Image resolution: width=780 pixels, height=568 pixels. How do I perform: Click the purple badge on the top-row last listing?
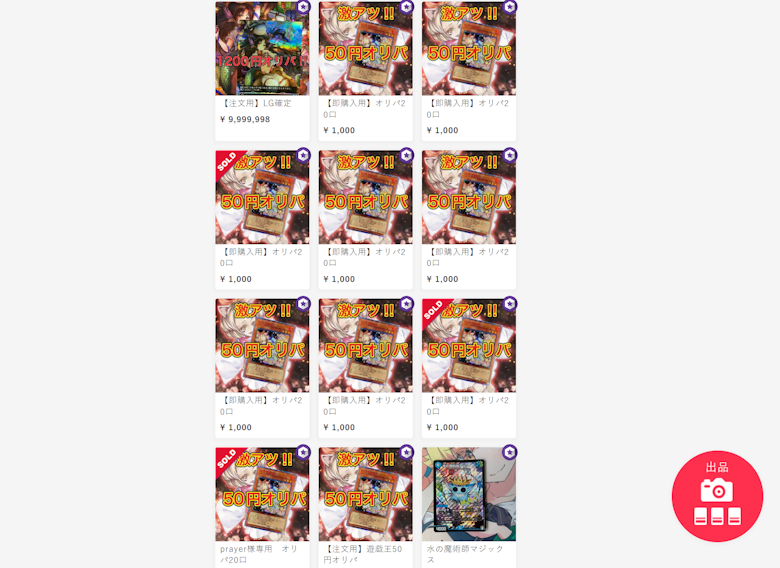coord(509,7)
